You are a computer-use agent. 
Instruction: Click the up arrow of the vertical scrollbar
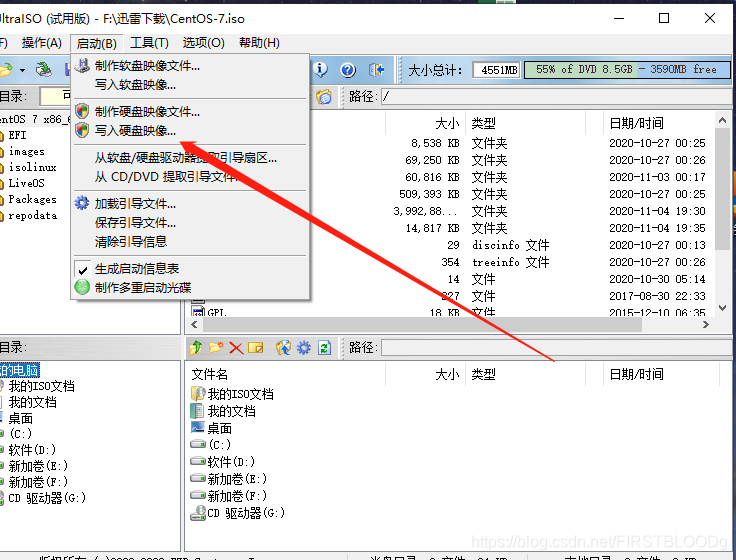tap(722, 121)
